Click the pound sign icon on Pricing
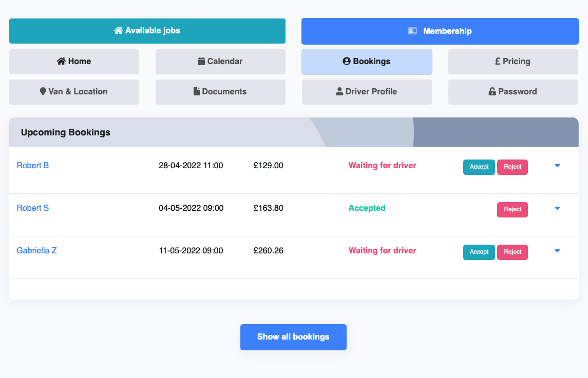Image resolution: width=588 pixels, height=378 pixels. pyautogui.click(x=498, y=62)
